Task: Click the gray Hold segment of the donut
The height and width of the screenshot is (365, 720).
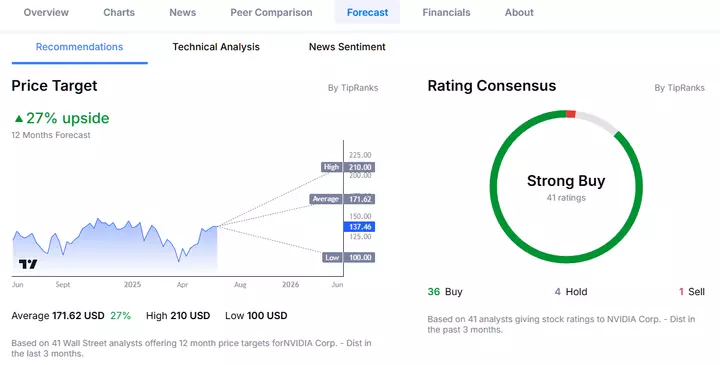Action: (x=597, y=121)
